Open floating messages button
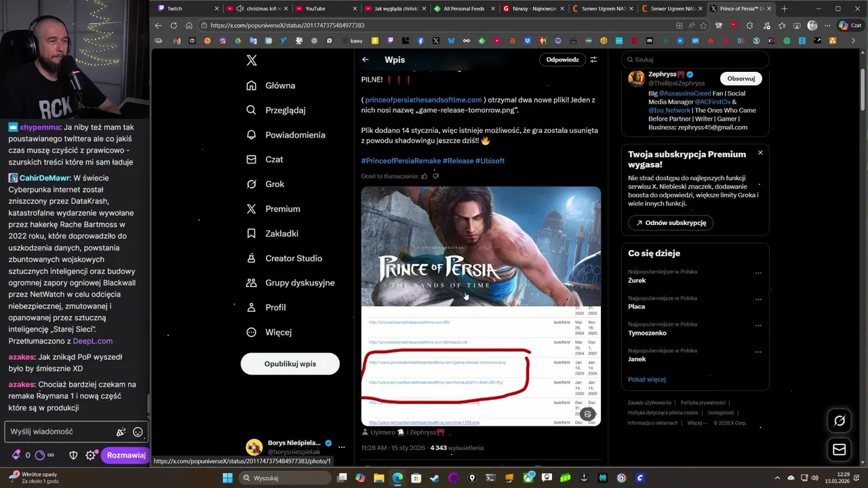 coord(840,449)
